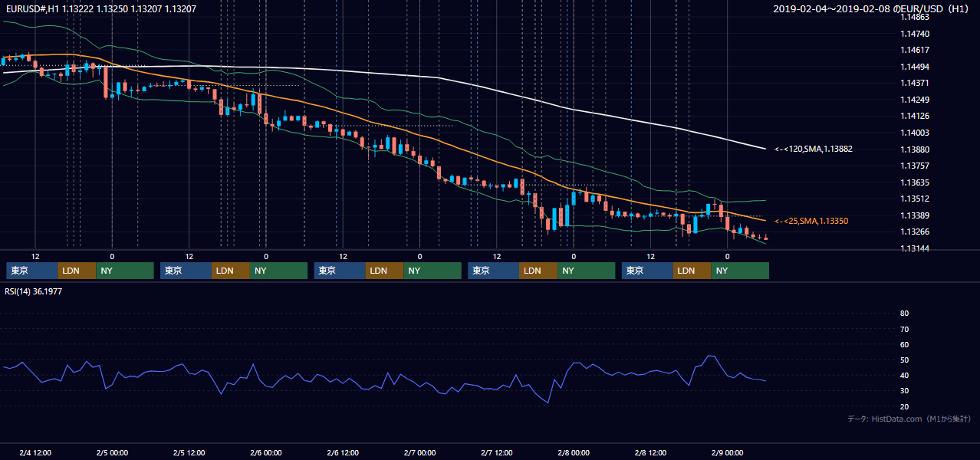The width and height of the screenshot is (980, 460).
Task: Click the RSI level 50 label
Action: pyautogui.click(x=904, y=360)
